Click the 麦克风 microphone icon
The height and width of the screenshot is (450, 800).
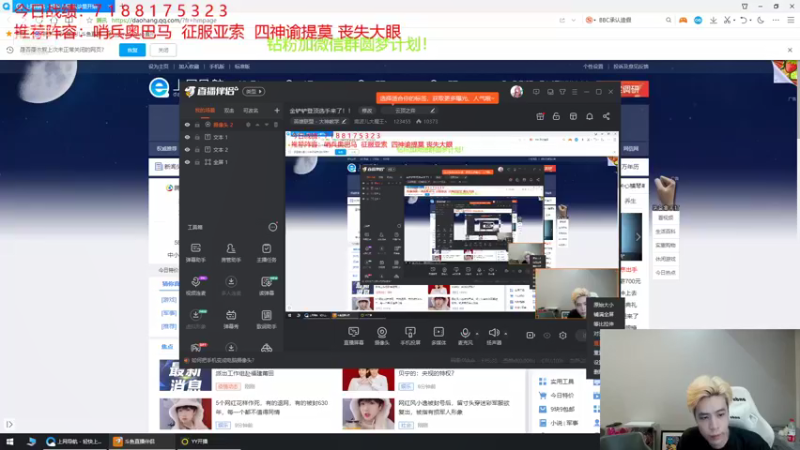(x=465, y=336)
